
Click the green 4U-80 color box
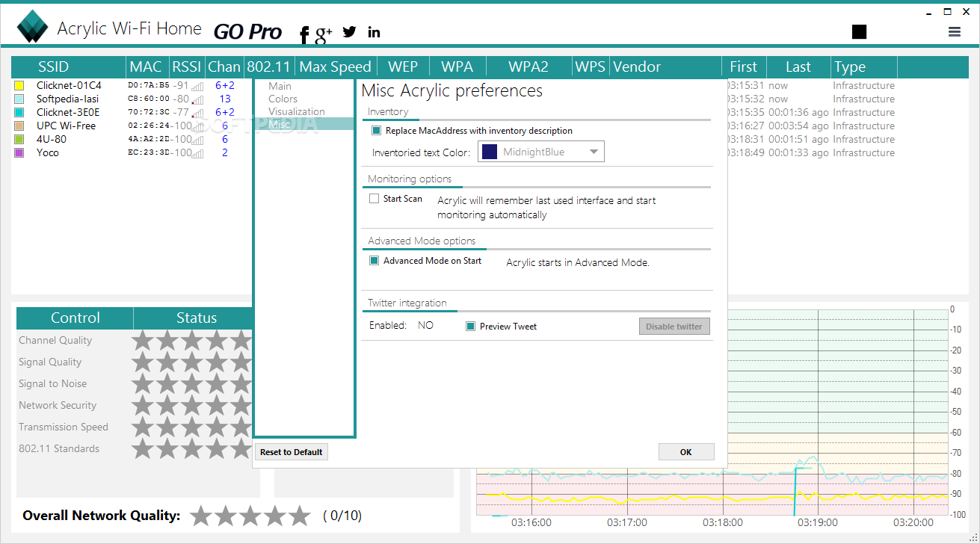19,140
